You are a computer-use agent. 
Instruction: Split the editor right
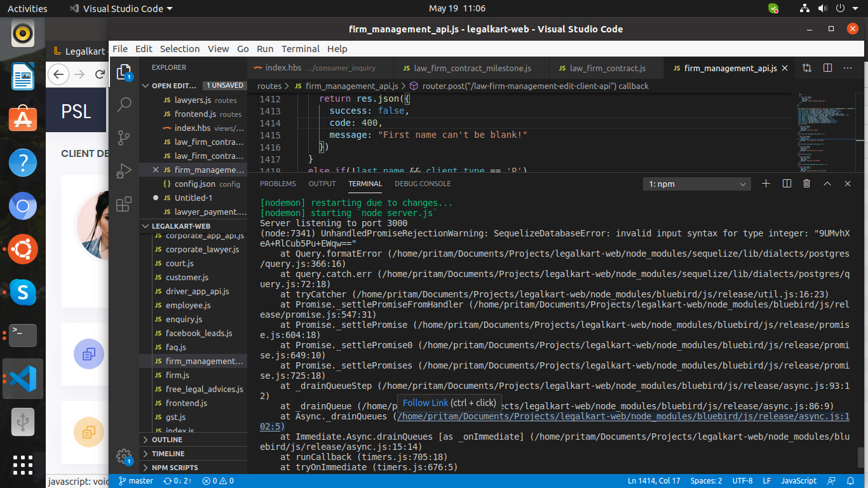827,68
